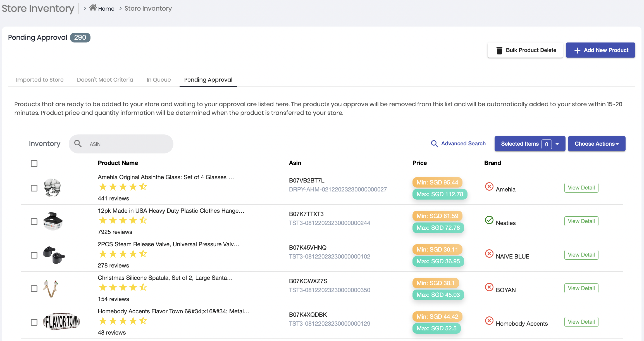This screenshot has width=644, height=341.
Task: Switch to the Imported to Store tab
Action: (x=40, y=80)
